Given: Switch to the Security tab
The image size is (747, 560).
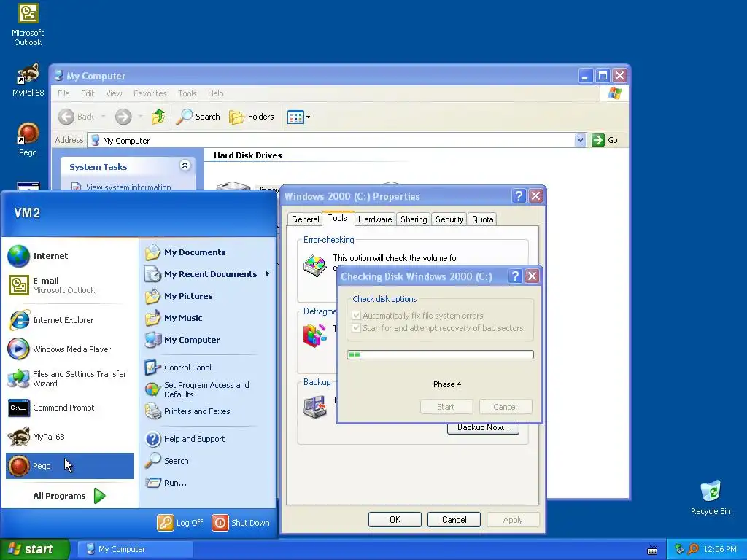Looking at the screenshot, I should (449, 219).
